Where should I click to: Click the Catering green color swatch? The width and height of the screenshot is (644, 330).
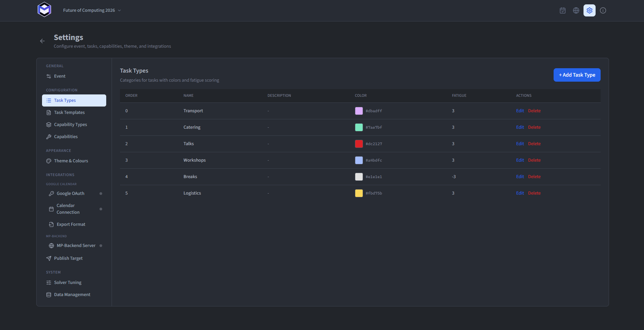[359, 127]
